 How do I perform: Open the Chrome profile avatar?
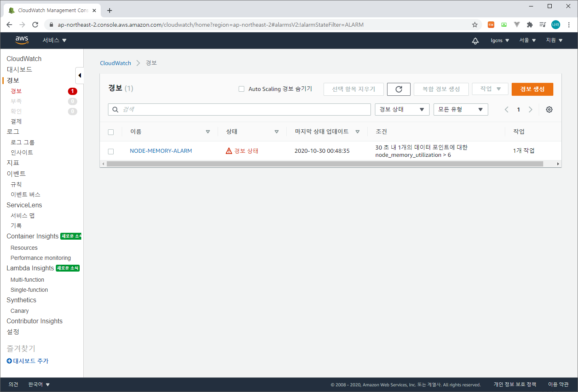coord(556,25)
